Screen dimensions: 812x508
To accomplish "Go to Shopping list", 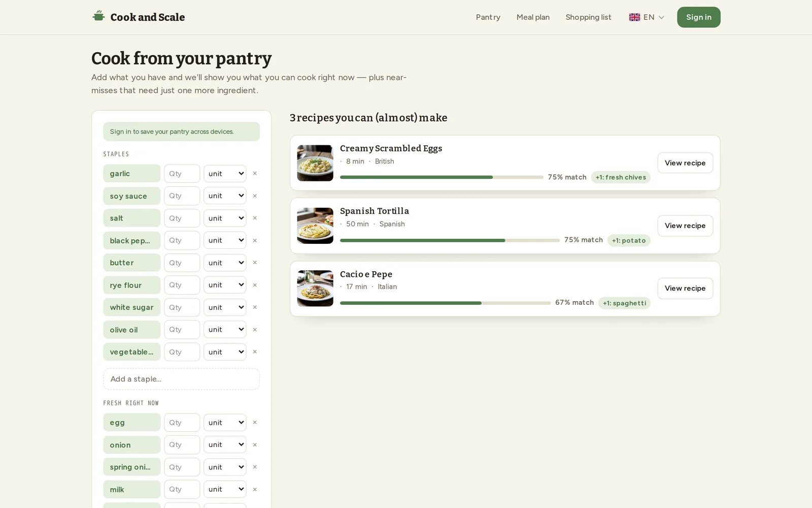I will pyautogui.click(x=588, y=17).
